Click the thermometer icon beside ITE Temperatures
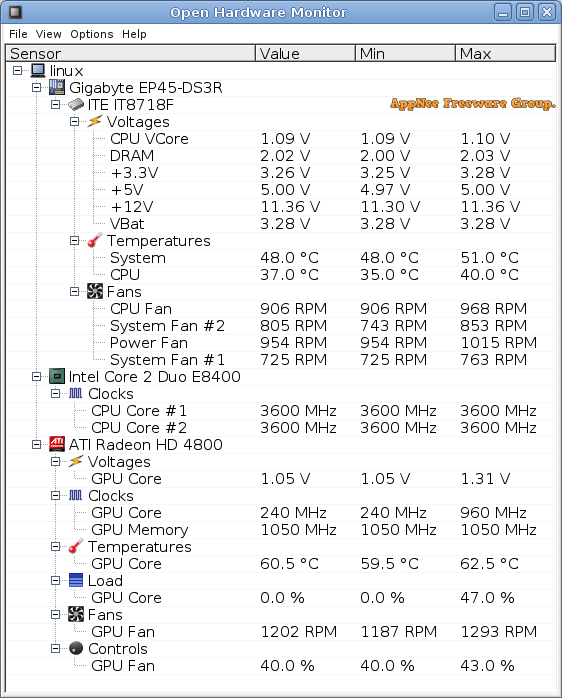Image resolution: width=562 pixels, height=698 pixels. pyautogui.click(x=94, y=240)
